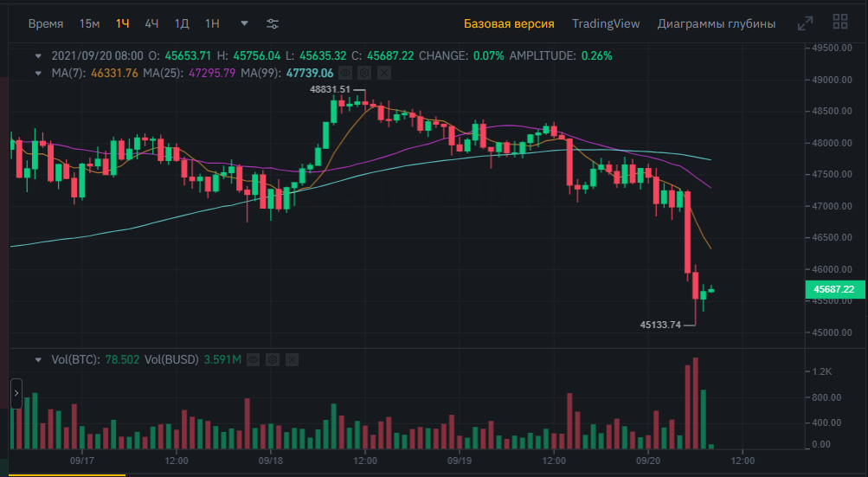Toggle volume bars visibility eye icon
The image size is (868, 477).
(x=253, y=359)
